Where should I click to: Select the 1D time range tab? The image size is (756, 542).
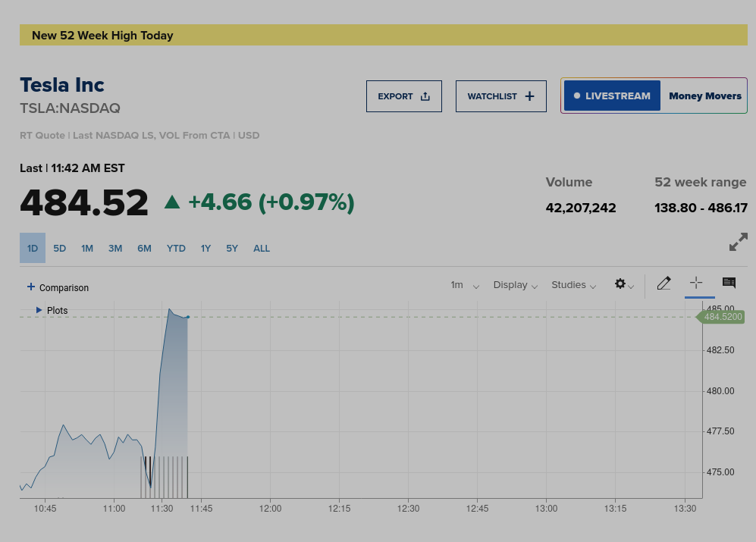[33, 249]
